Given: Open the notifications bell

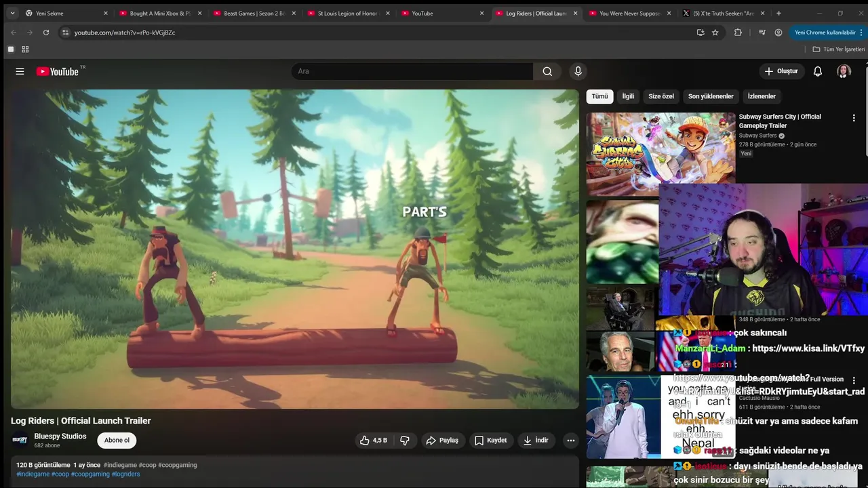Looking at the screenshot, I should (818, 71).
